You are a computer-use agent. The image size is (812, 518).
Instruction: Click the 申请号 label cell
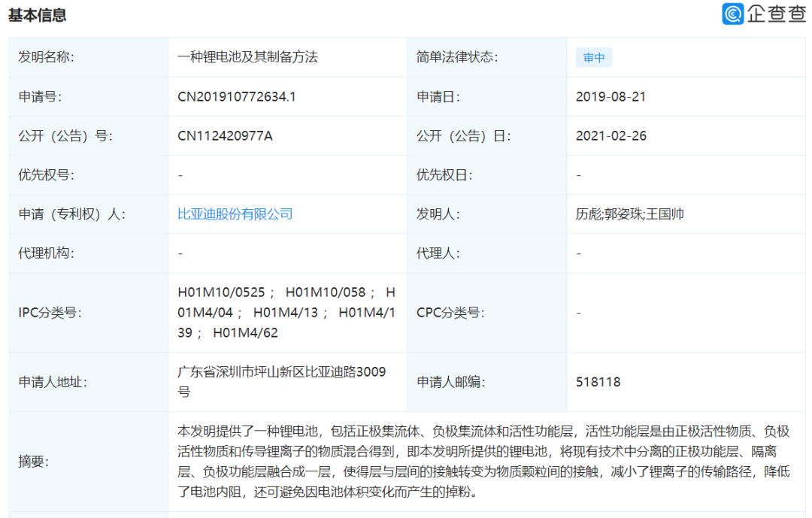(x=89, y=97)
